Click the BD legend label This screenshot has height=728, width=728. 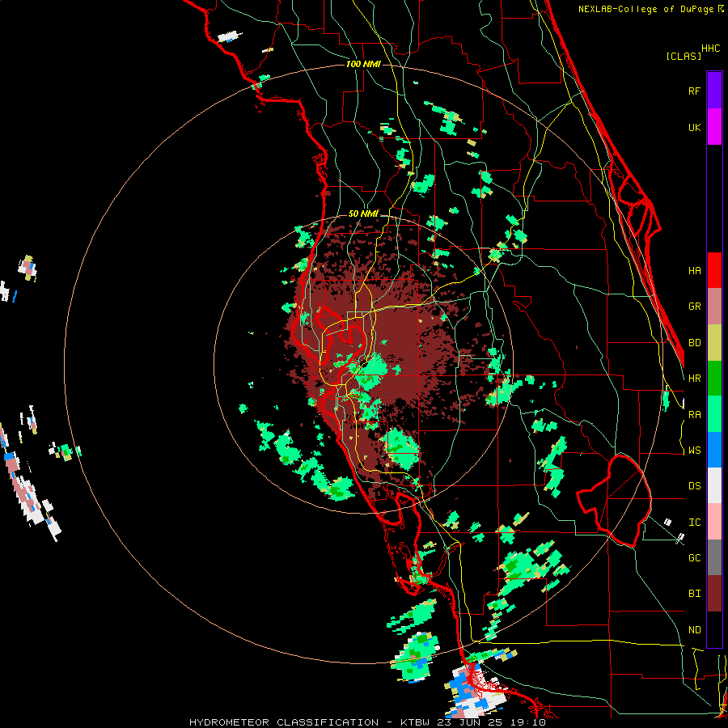(694, 343)
